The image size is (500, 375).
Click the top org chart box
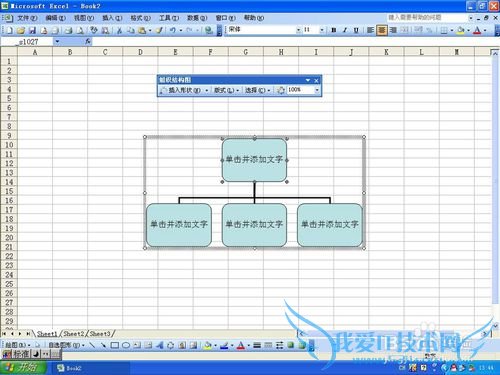click(254, 160)
